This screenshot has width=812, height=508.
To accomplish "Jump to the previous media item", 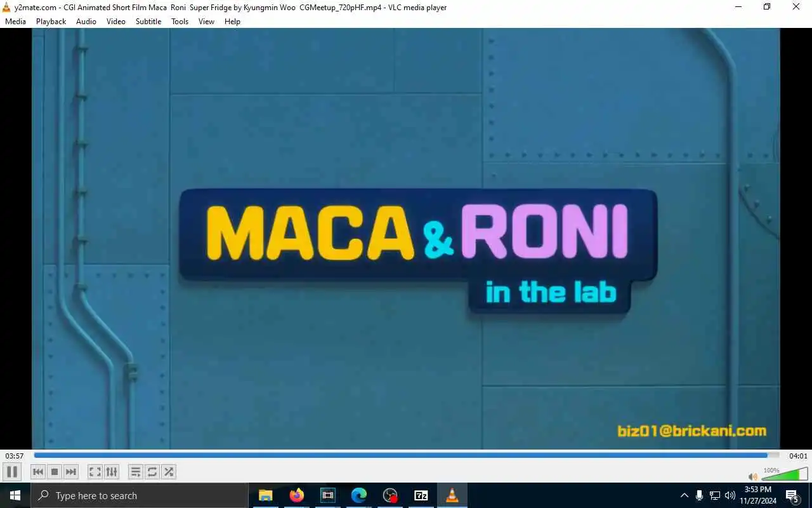I will pos(38,472).
